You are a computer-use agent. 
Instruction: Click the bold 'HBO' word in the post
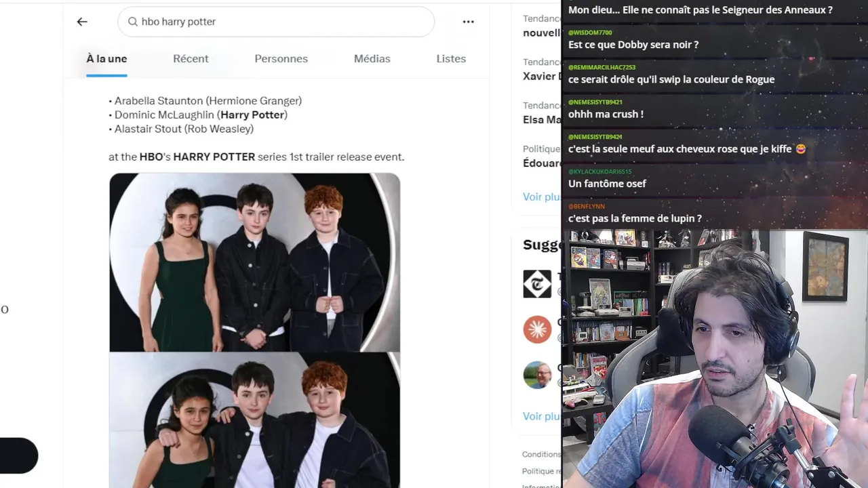(151, 157)
